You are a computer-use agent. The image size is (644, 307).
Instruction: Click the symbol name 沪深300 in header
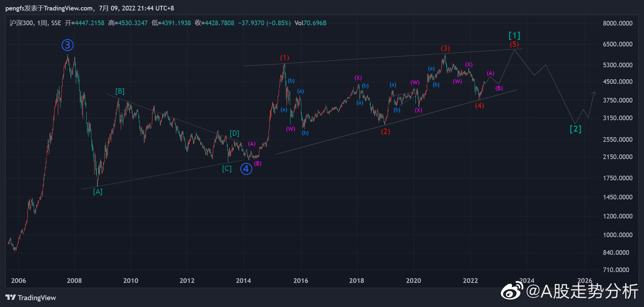[x=21, y=23]
